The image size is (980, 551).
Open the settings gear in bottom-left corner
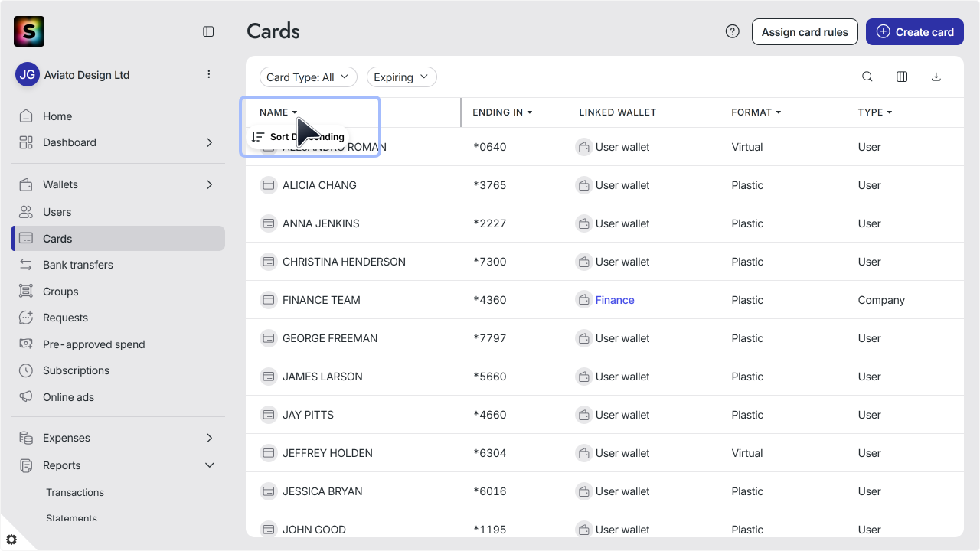[x=11, y=540]
